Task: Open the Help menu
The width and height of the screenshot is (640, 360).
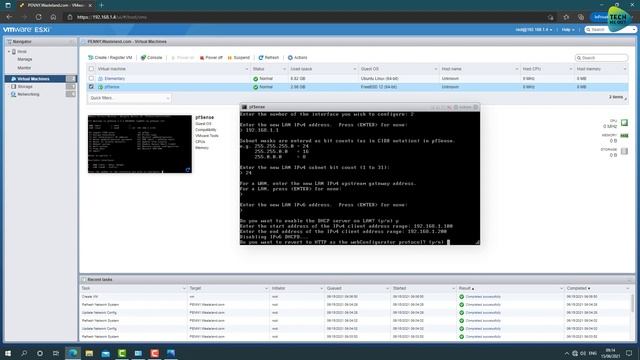Action: click(568, 30)
